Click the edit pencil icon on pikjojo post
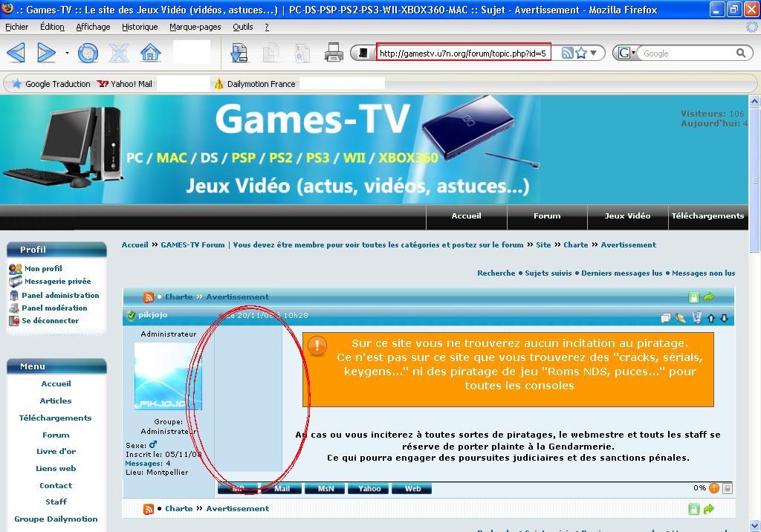 click(x=681, y=318)
